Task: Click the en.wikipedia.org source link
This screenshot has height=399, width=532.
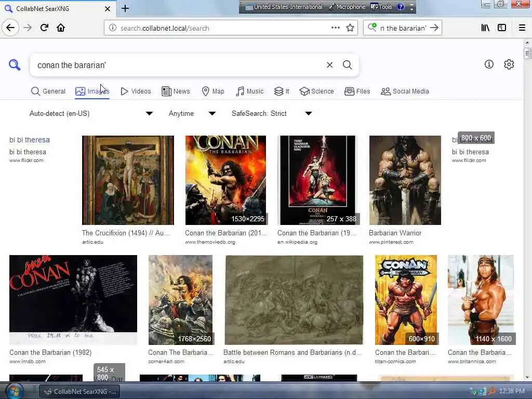Action: click(297, 242)
